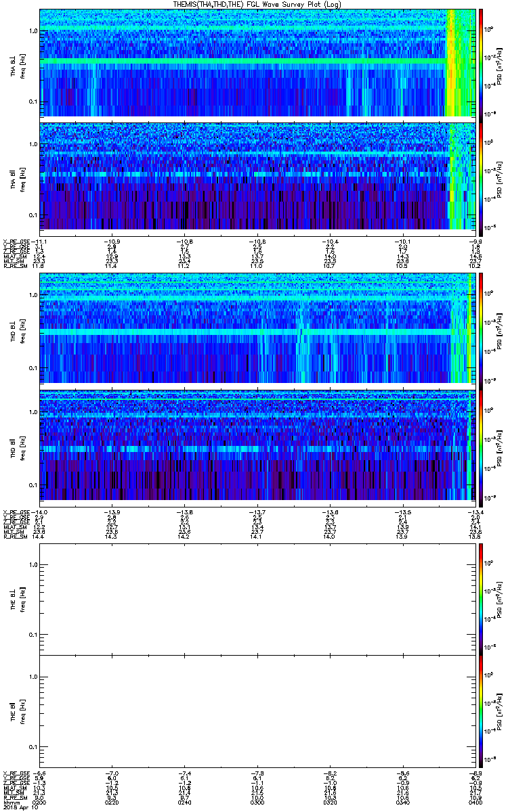
Task: Click the empty THE BL plot panel
Action: pos(258,598)
